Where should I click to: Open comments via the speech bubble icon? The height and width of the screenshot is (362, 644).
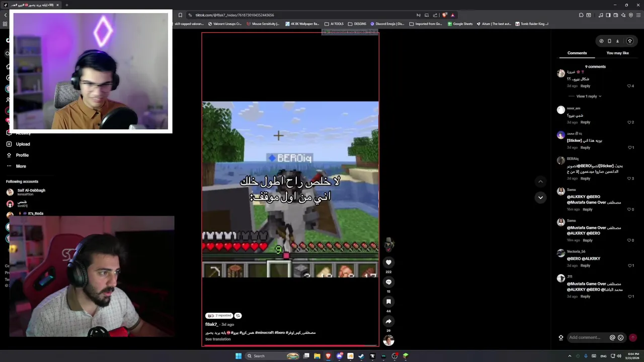[388, 282]
